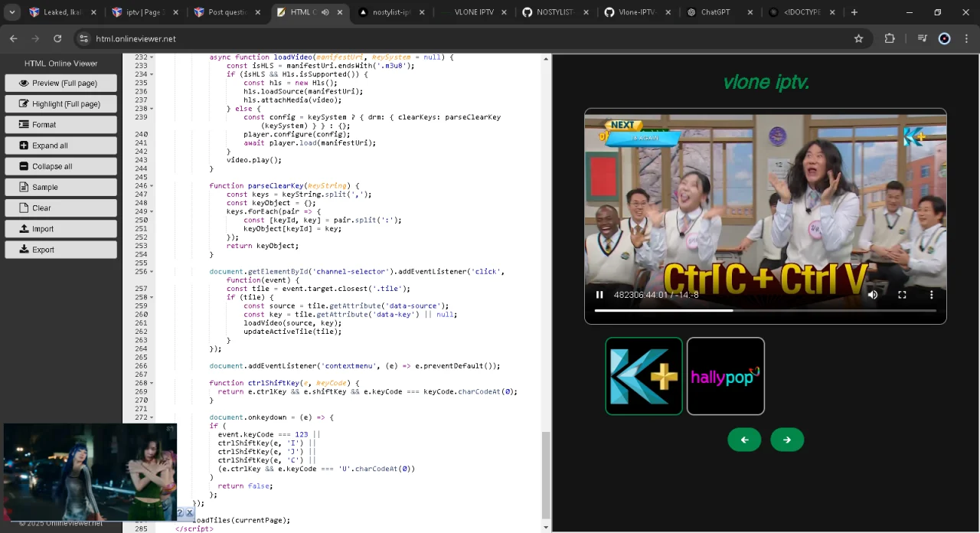Open video player more options menu
The width and height of the screenshot is (980, 533).
coord(931,295)
